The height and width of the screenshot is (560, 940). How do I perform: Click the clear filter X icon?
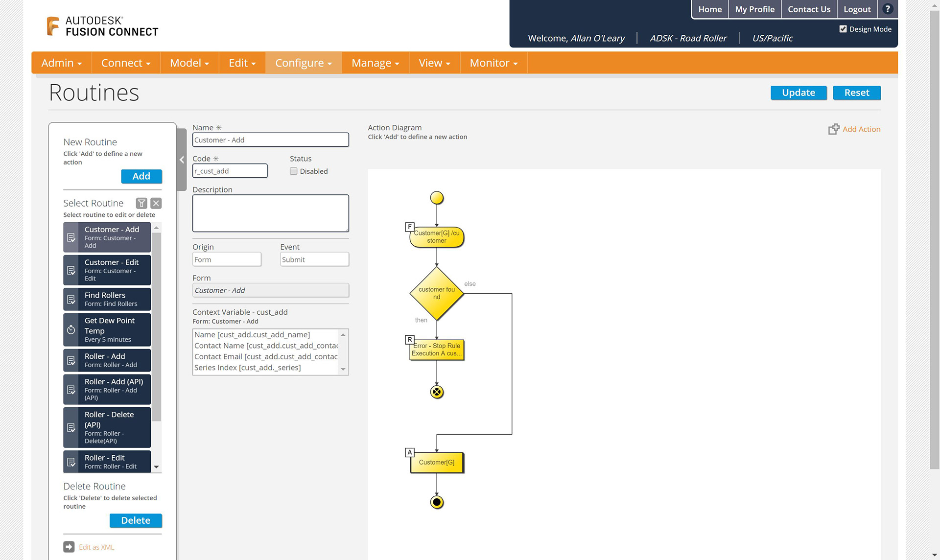point(156,203)
